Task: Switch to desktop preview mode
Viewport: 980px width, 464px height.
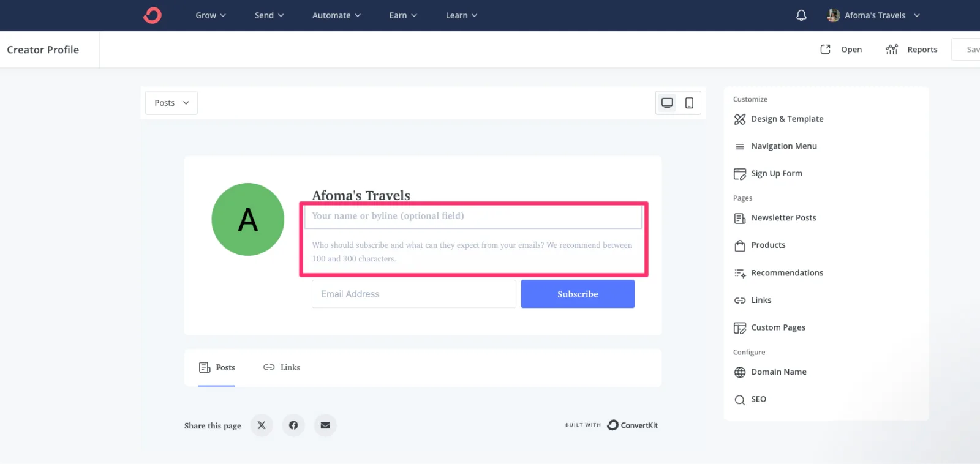Action: 667,103
